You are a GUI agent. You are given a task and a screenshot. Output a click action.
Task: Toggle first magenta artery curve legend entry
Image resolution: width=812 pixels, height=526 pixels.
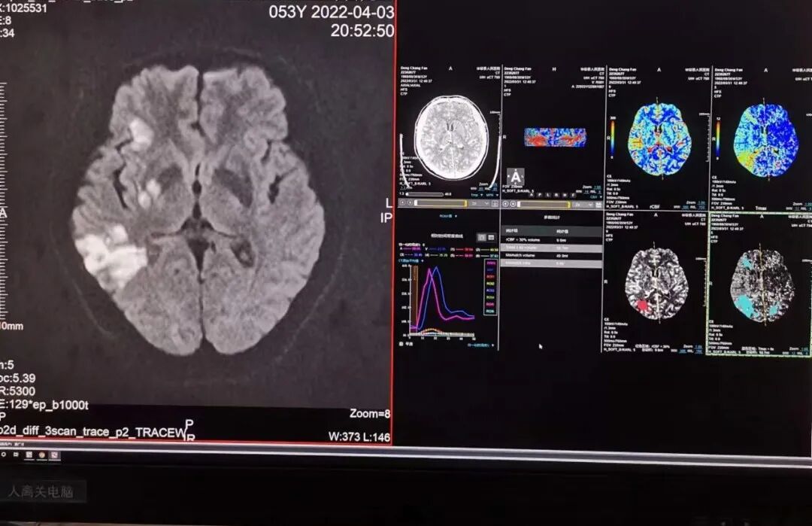(x=492, y=263)
